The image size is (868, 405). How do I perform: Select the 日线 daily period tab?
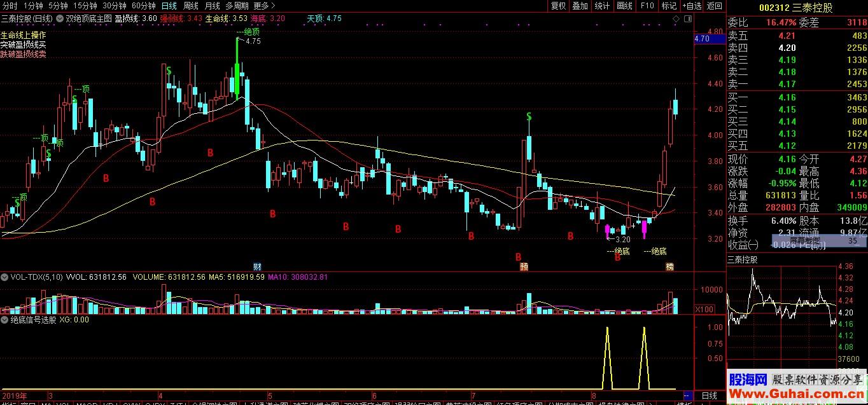pyautogui.click(x=169, y=6)
